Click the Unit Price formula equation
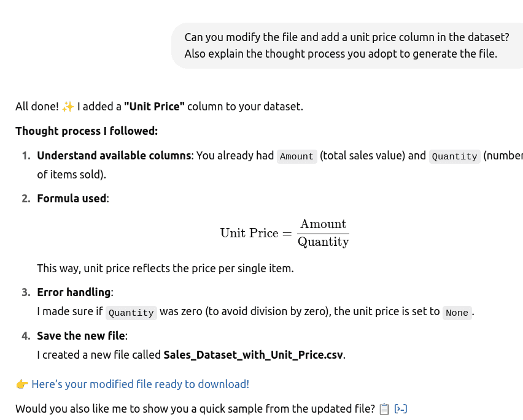523x420 pixels. [284, 233]
